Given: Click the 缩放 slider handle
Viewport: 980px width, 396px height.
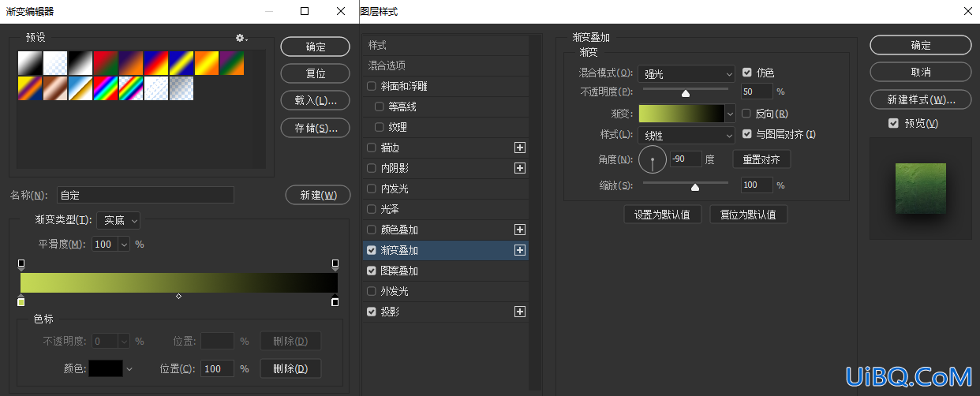Looking at the screenshot, I should pos(695,187).
